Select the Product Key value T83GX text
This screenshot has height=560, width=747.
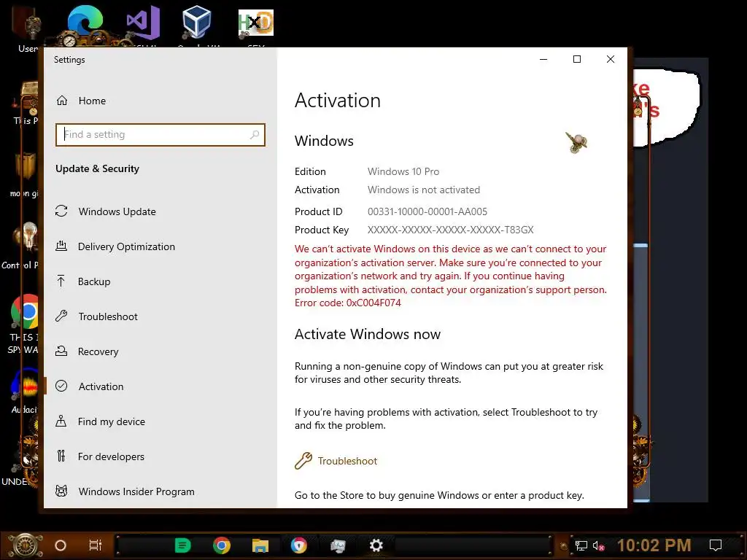coord(450,230)
